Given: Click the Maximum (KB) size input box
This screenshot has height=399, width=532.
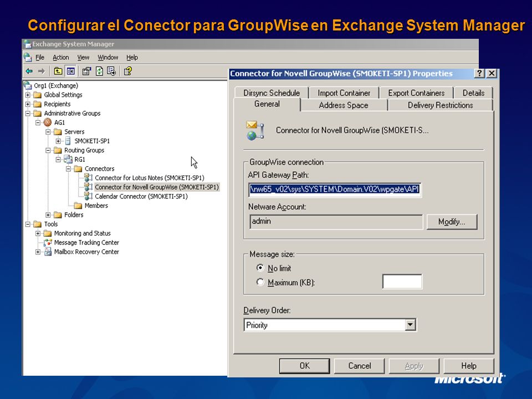Looking at the screenshot, I should tap(402, 282).
